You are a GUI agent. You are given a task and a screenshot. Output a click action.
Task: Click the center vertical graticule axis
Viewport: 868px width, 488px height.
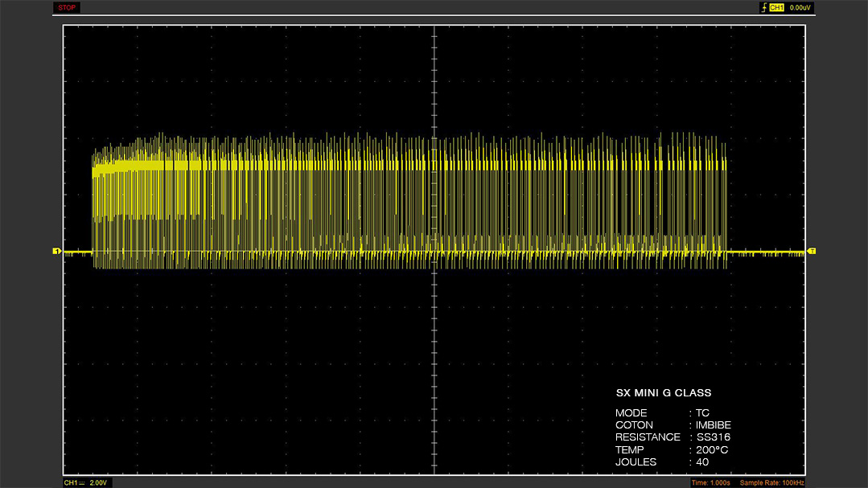(434, 250)
